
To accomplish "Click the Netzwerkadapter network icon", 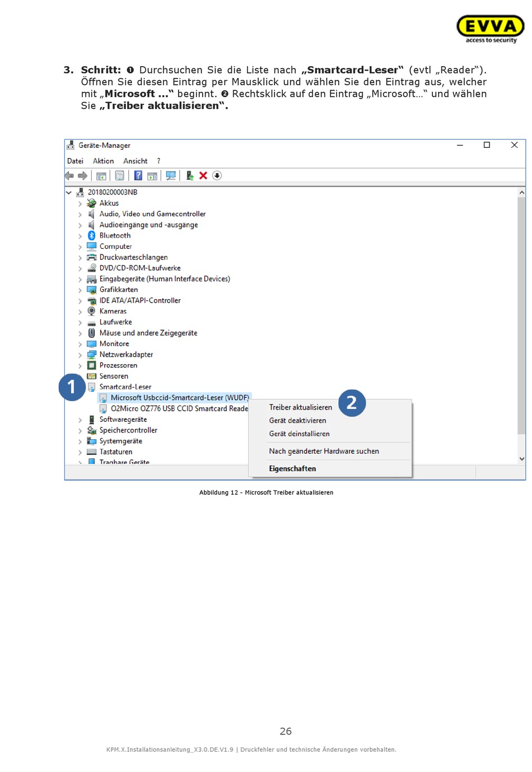I will click(x=92, y=355).
